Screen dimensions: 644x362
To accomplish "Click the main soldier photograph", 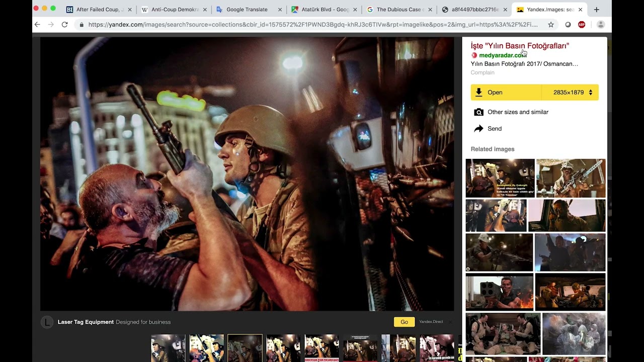I will point(247,174).
